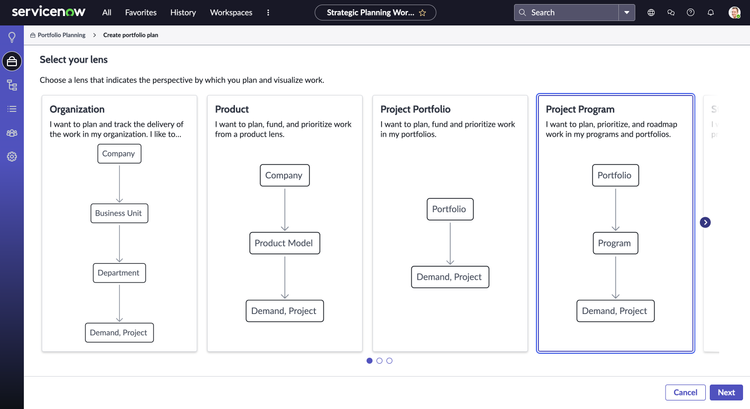This screenshot has height=409, width=750.
Task: Select the Project Portfolio lens card
Action: click(x=450, y=223)
